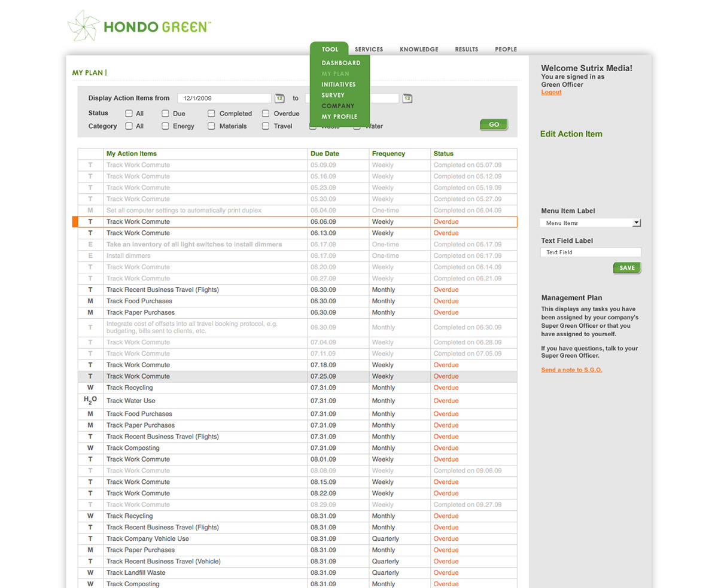The image size is (718, 588).
Task: Check the Completed status checkbox
Action: (x=211, y=113)
